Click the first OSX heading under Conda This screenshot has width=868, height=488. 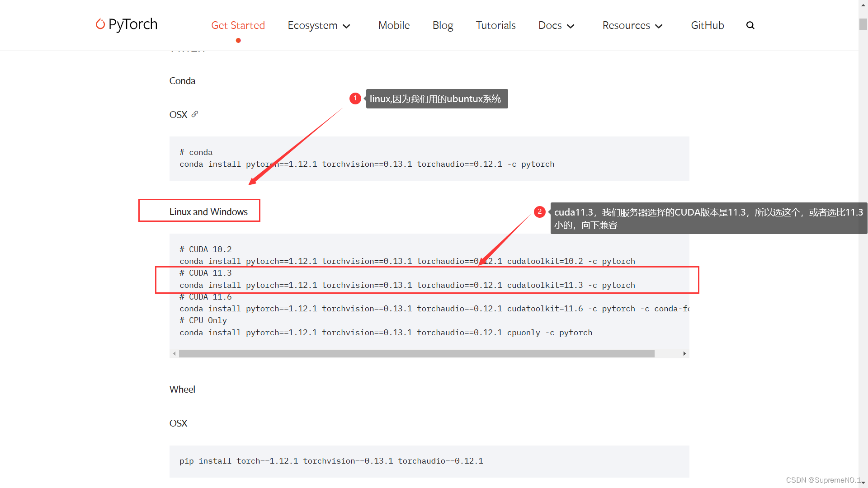178,115
